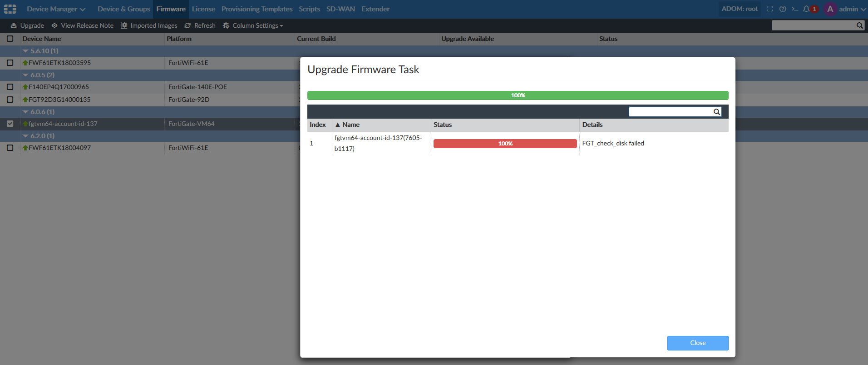Click the dialog Details column header
Viewport: 868px width, 365px height.
point(592,125)
